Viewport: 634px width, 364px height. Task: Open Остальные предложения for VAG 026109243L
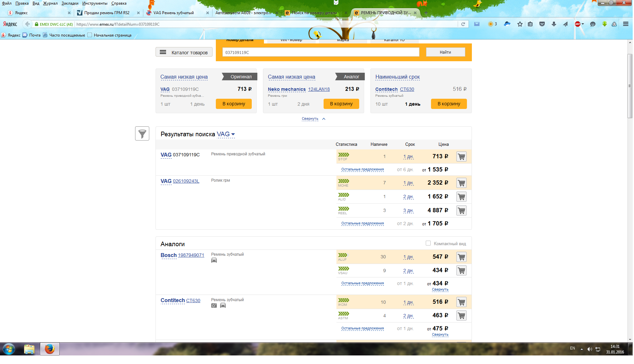[x=362, y=223]
